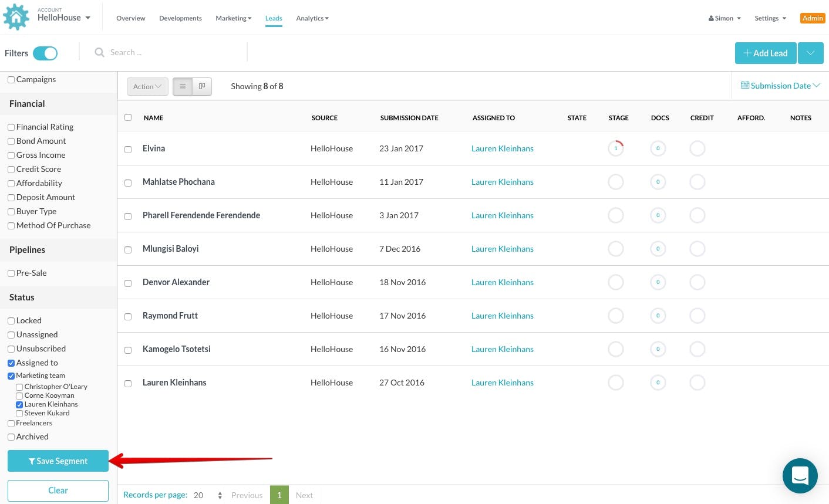The width and height of the screenshot is (829, 504).
Task: Check the Pre-Sale pipeline filter
Action: click(11, 273)
